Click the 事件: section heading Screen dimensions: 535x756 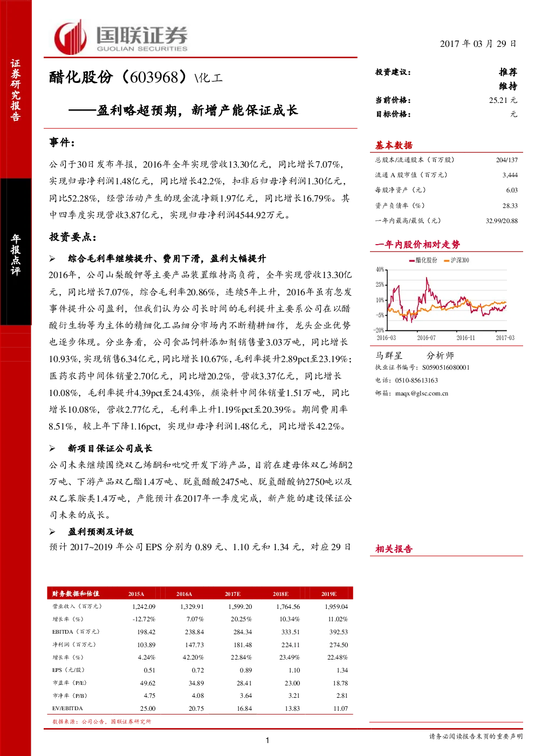coord(62,142)
